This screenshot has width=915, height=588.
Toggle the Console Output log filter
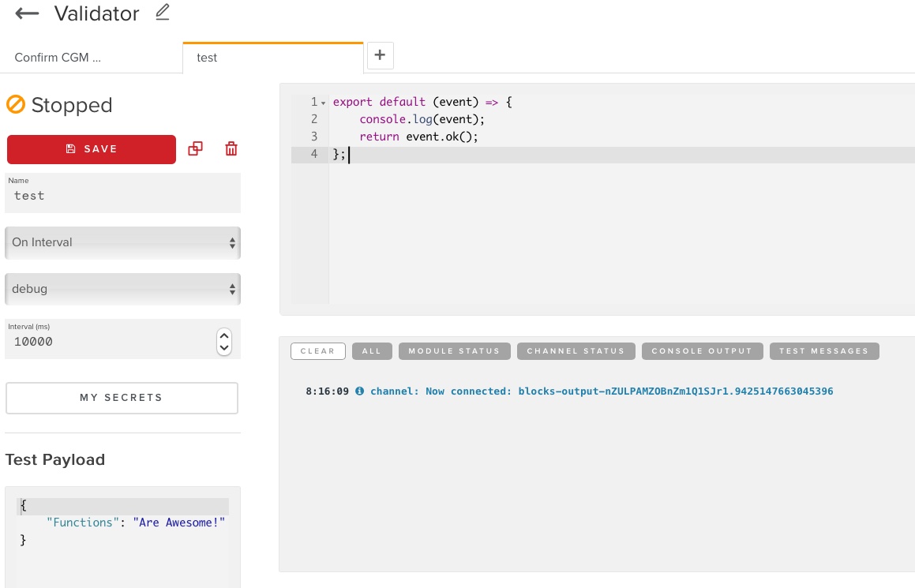tap(702, 351)
